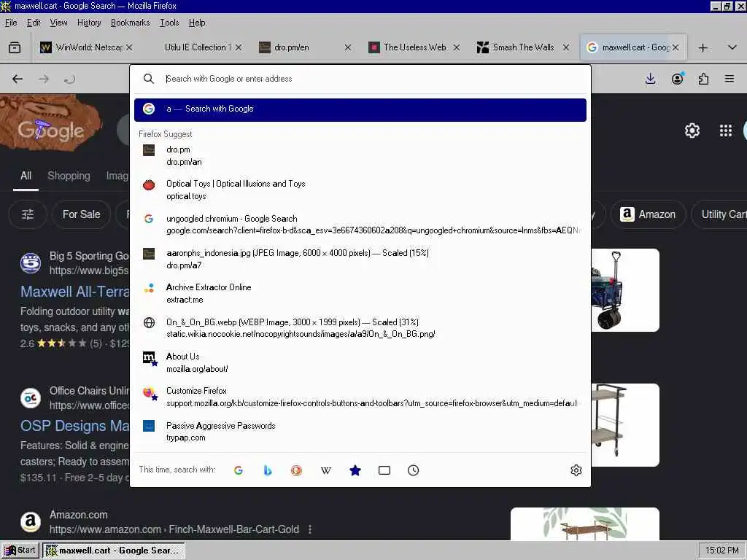This screenshot has width=747, height=560.
Task: Click the Google doodle logo
Action: (x=51, y=122)
